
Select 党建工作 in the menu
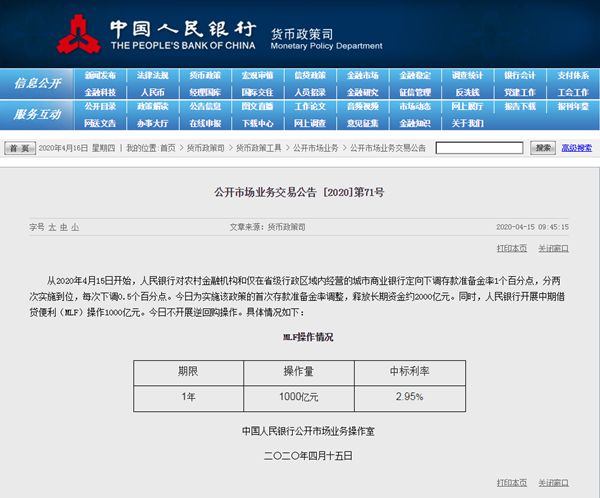coord(520,92)
